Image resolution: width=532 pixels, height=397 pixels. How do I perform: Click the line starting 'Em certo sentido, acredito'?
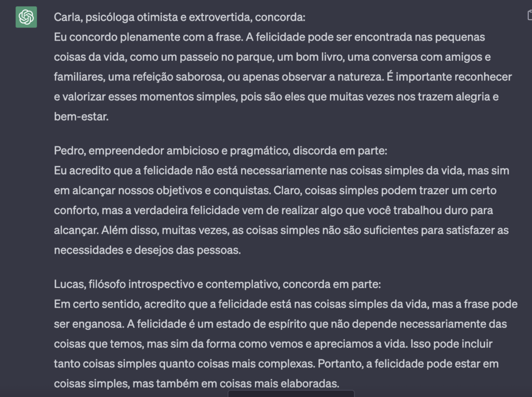[286, 304]
